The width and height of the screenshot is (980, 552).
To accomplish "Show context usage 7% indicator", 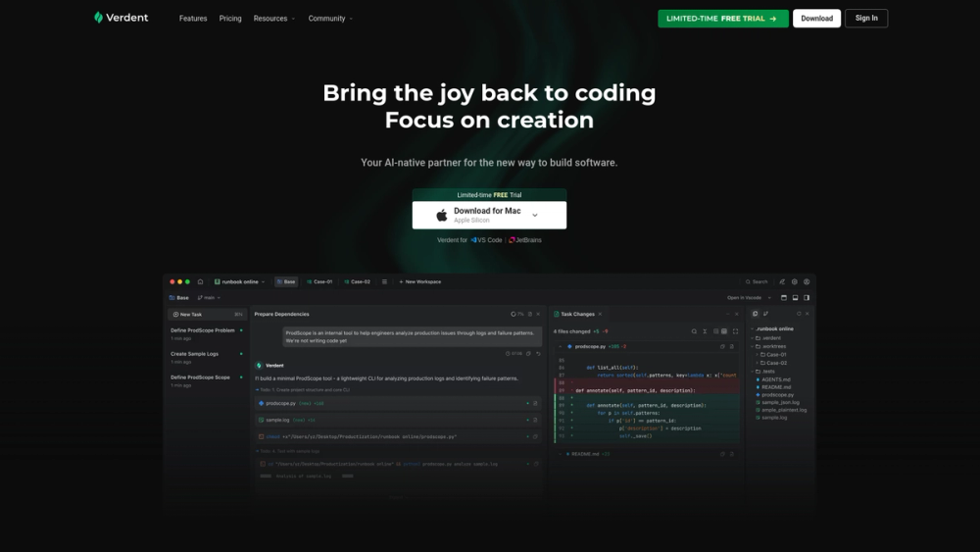I will 516,314.
